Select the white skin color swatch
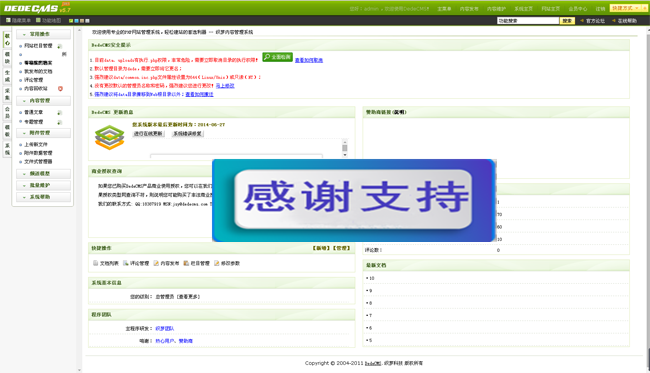The width and height of the screenshot is (650, 373). (87, 21)
